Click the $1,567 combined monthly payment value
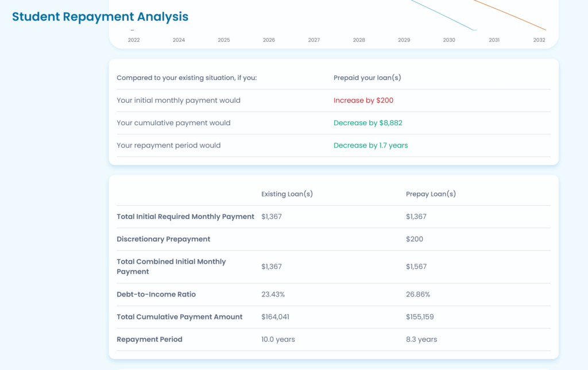The width and height of the screenshot is (588, 370). pyautogui.click(x=416, y=267)
